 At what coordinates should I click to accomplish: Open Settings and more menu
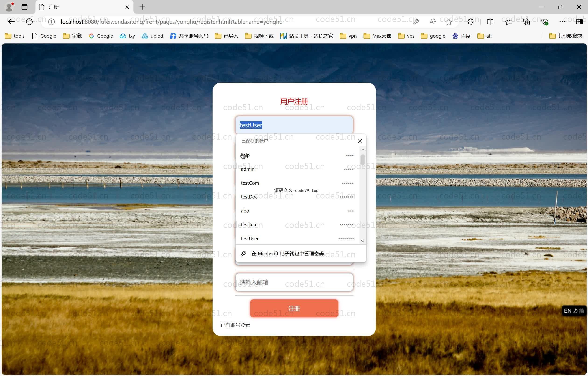pyautogui.click(x=562, y=22)
